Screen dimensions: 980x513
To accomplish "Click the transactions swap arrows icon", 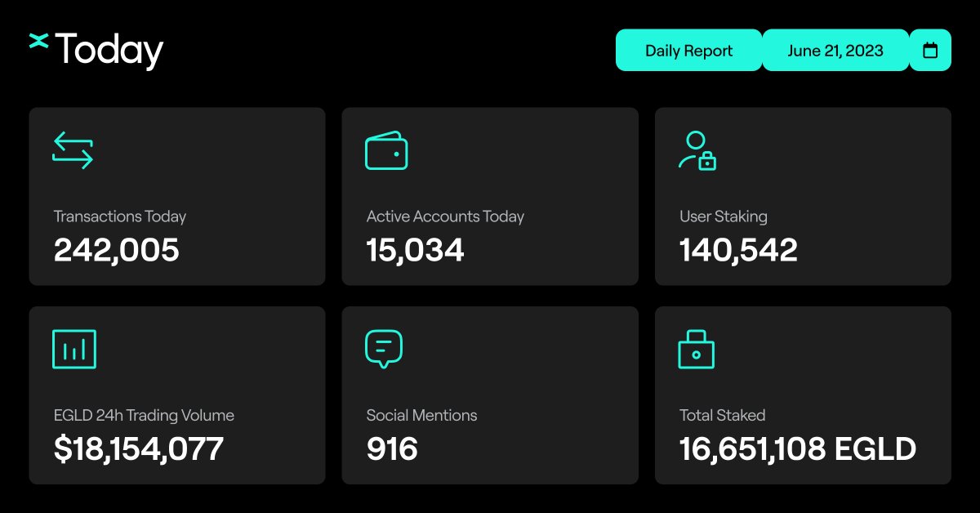I will [x=73, y=151].
